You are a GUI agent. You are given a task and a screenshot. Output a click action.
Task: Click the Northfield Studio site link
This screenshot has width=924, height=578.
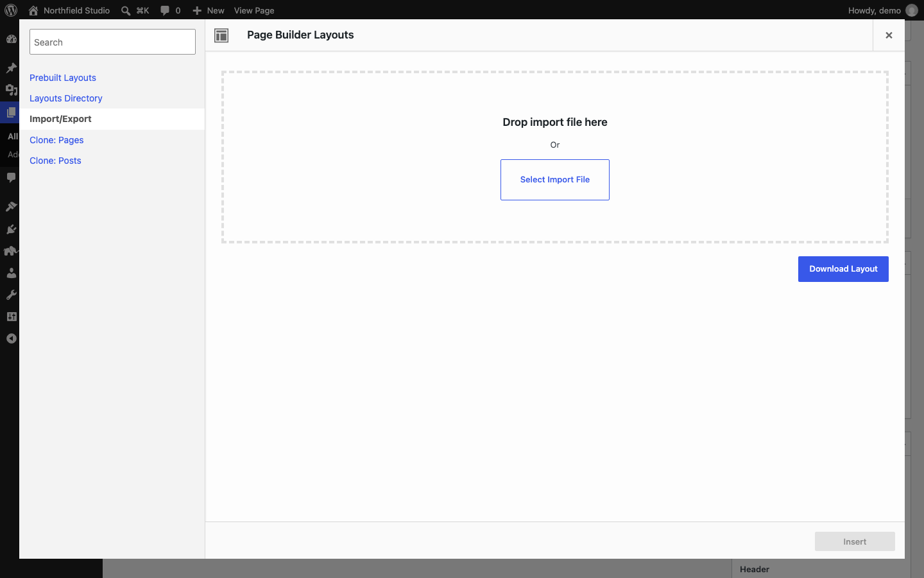point(76,10)
